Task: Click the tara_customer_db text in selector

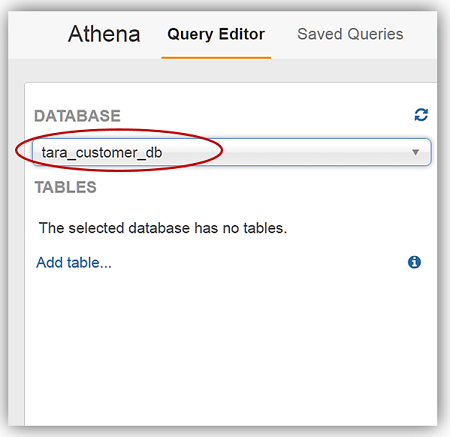Action: [x=102, y=153]
